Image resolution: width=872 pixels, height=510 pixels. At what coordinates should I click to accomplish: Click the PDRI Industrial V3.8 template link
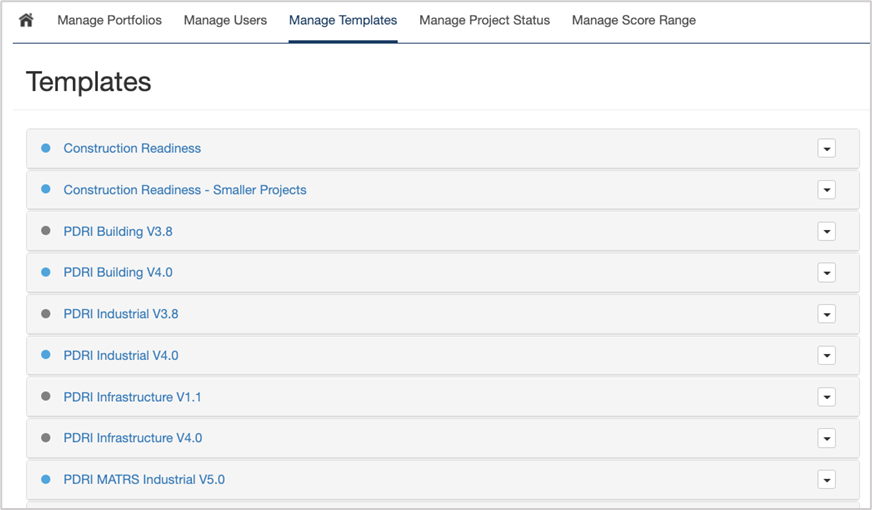[x=121, y=314]
